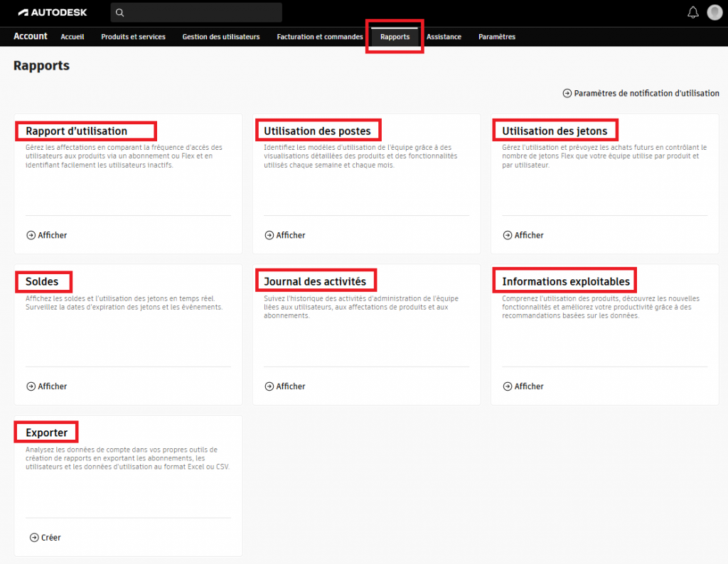The height and width of the screenshot is (564, 728).
Task: Click the search magnifier icon
Action: click(x=120, y=13)
